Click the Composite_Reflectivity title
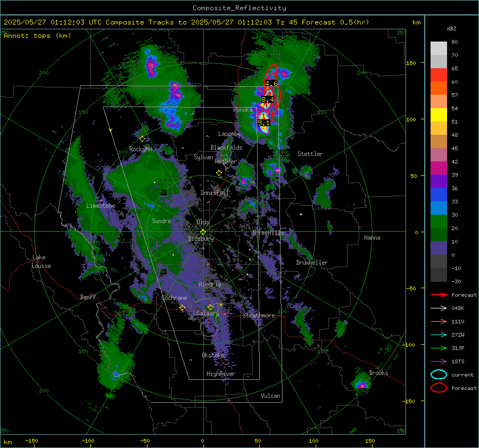Screen dimensions: 479x448 (x=240, y=7)
